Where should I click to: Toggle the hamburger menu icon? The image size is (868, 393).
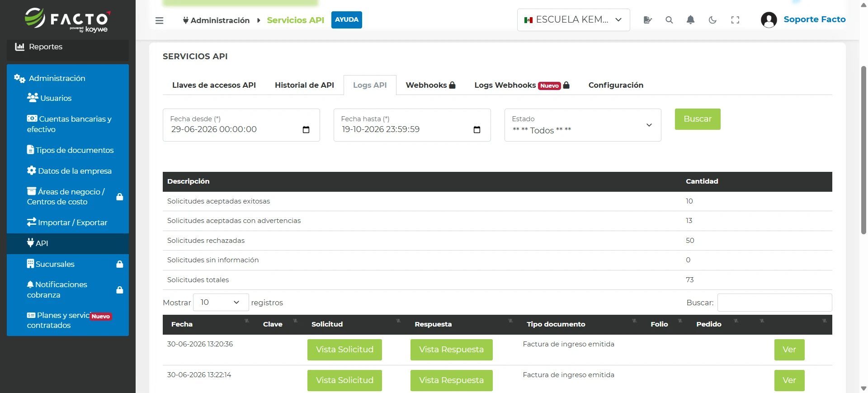[x=159, y=20]
